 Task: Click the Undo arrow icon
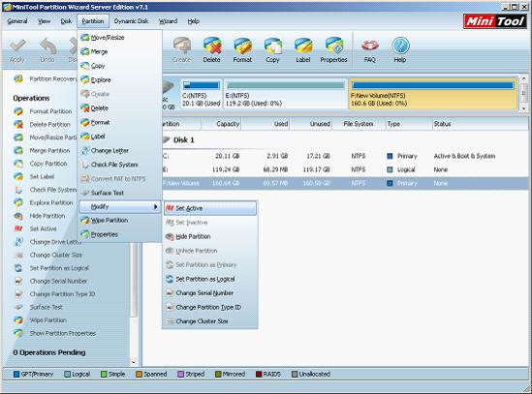pos(47,49)
